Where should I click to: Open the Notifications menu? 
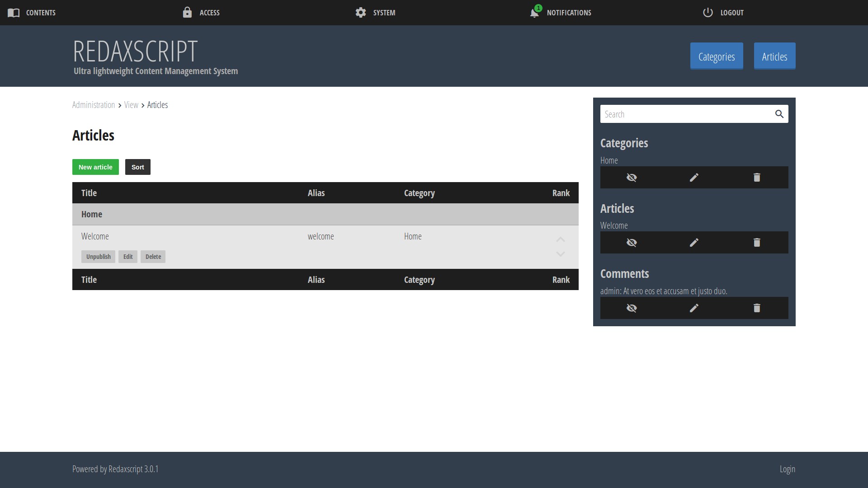[x=560, y=13]
